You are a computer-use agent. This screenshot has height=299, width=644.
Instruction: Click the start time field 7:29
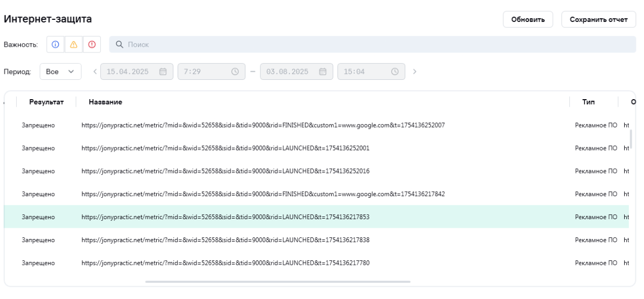tap(211, 71)
